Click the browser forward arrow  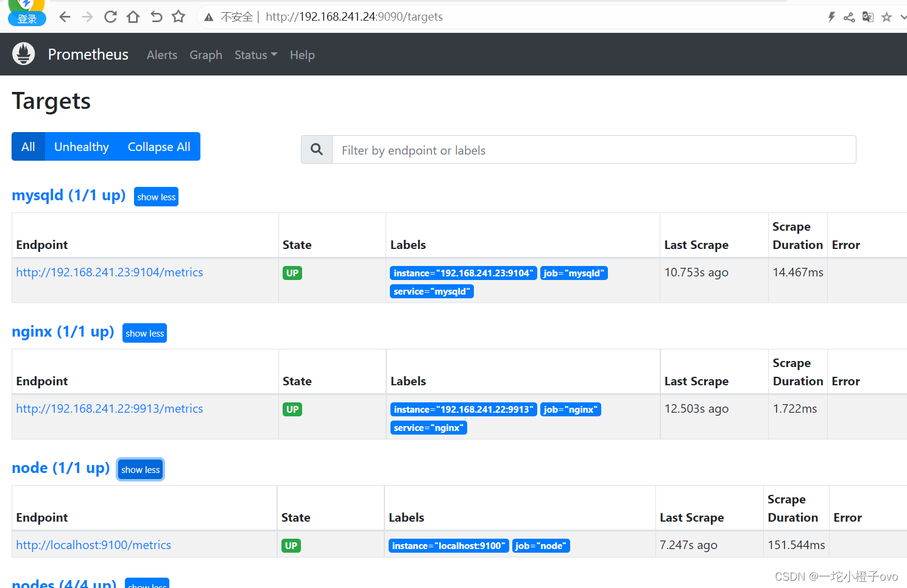(x=87, y=16)
